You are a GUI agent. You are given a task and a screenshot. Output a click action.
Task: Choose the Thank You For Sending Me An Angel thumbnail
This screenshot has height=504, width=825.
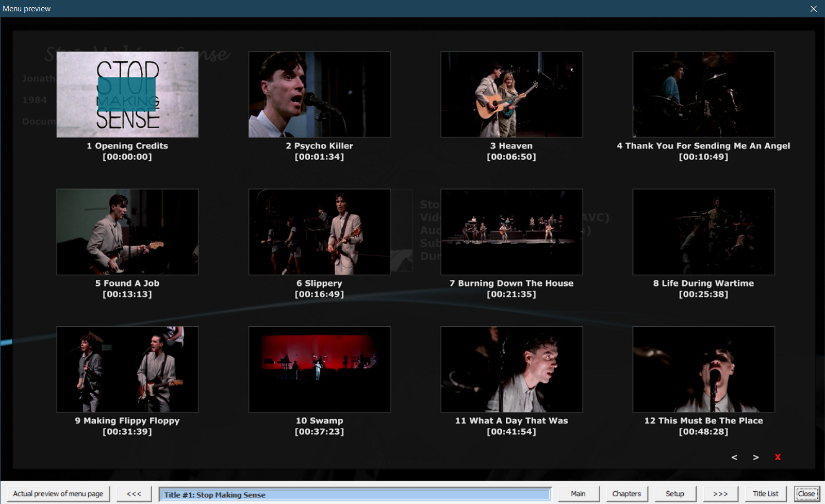pos(704,94)
